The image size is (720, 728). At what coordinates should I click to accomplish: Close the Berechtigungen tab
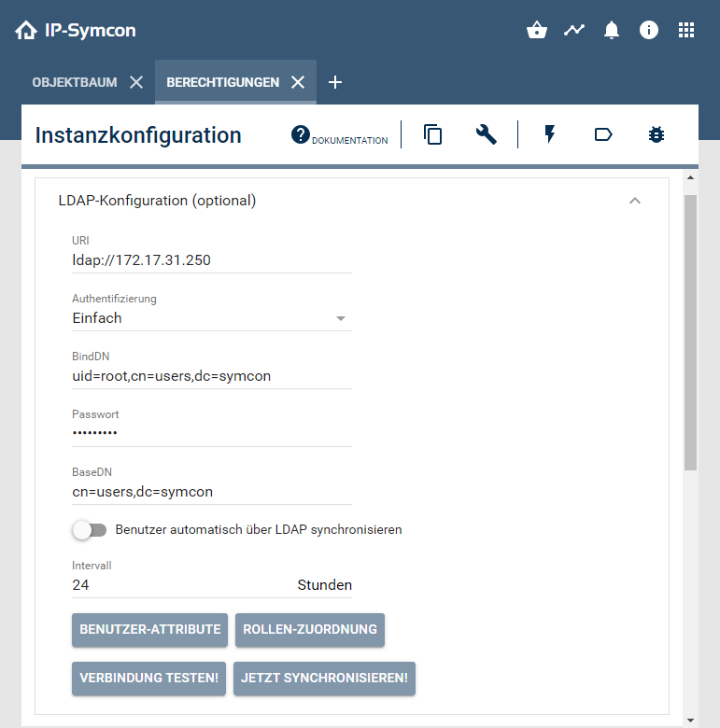pos(298,82)
